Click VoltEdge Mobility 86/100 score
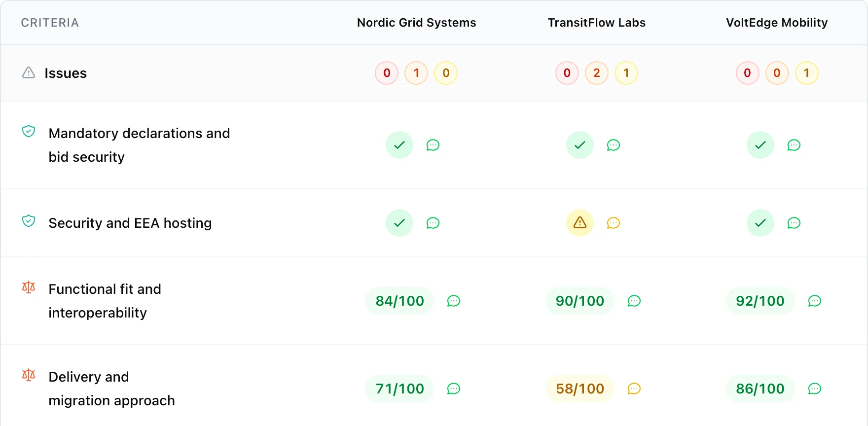 point(760,389)
